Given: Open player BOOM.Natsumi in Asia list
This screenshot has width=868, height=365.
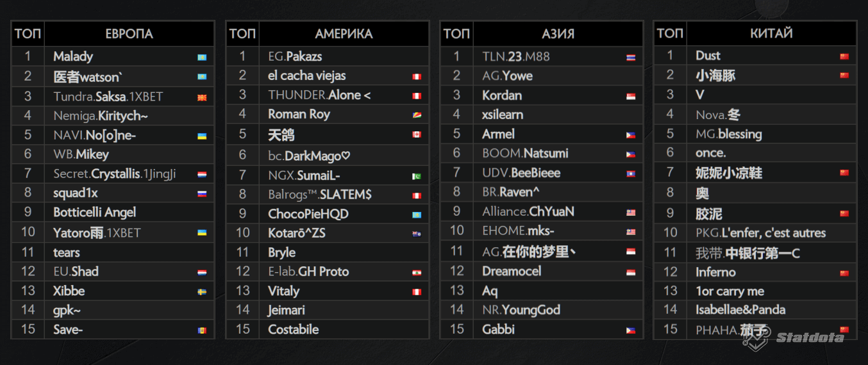Looking at the screenshot, I should pyautogui.click(x=525, y=154).
